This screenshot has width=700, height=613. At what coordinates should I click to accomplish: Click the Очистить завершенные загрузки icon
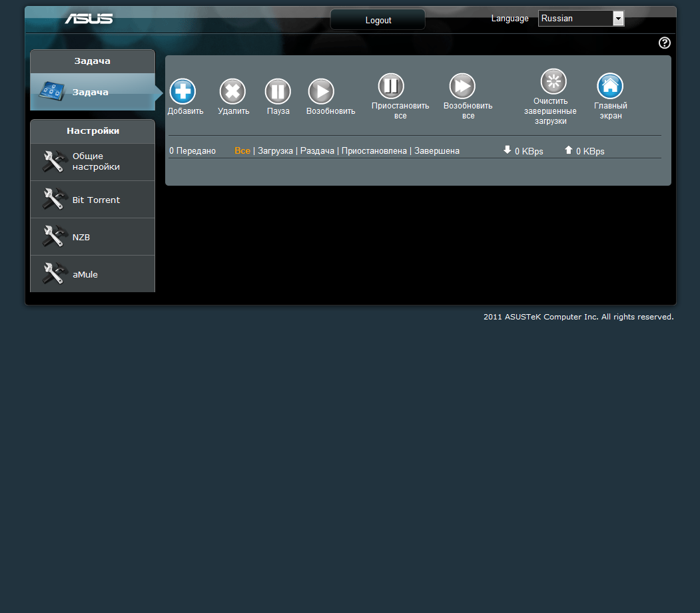pos(553,81)
